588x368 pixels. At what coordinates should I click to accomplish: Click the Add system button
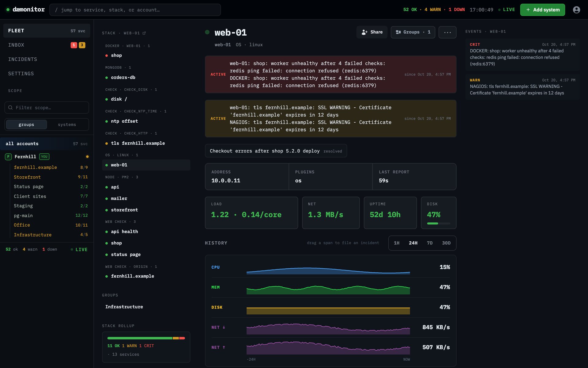[x=542, y=10]
